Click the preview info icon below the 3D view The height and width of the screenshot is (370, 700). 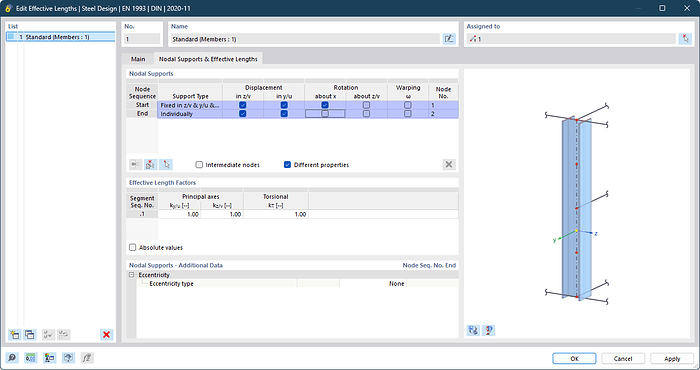click(x=489, y=330)
